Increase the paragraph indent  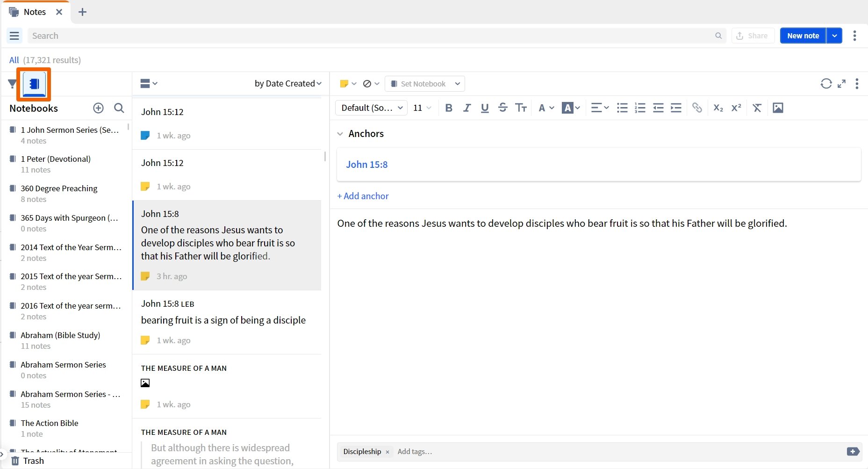[x=676, y=108]
